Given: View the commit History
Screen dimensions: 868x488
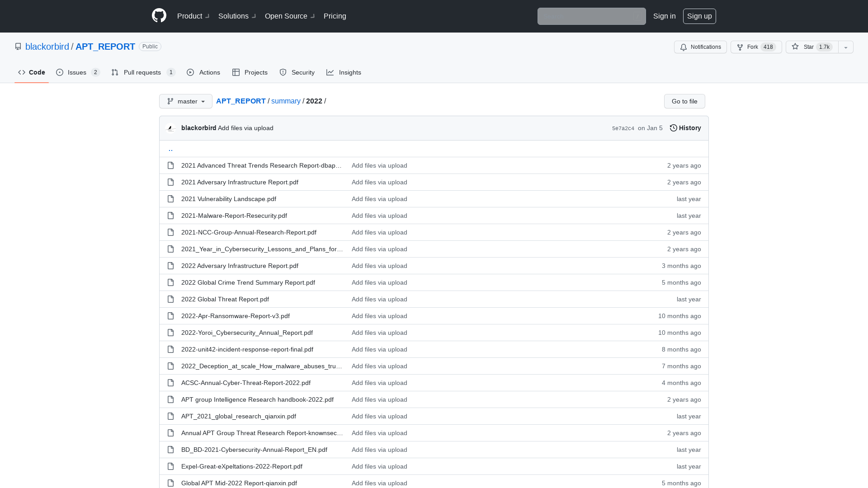Looking at the screenshot, I should click(x=685, y=128).
